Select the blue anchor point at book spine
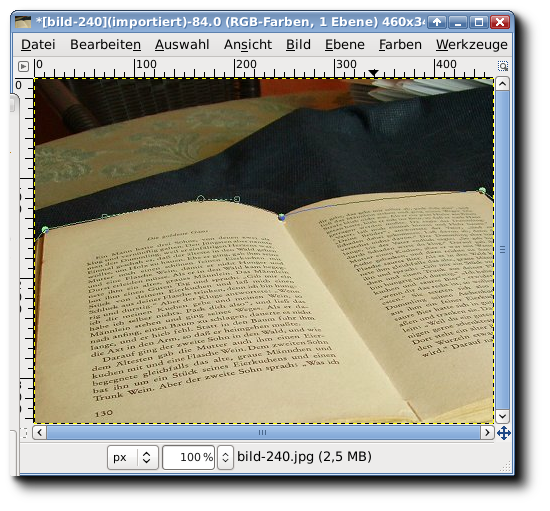The image size is (550, 511). coord(281,217)
